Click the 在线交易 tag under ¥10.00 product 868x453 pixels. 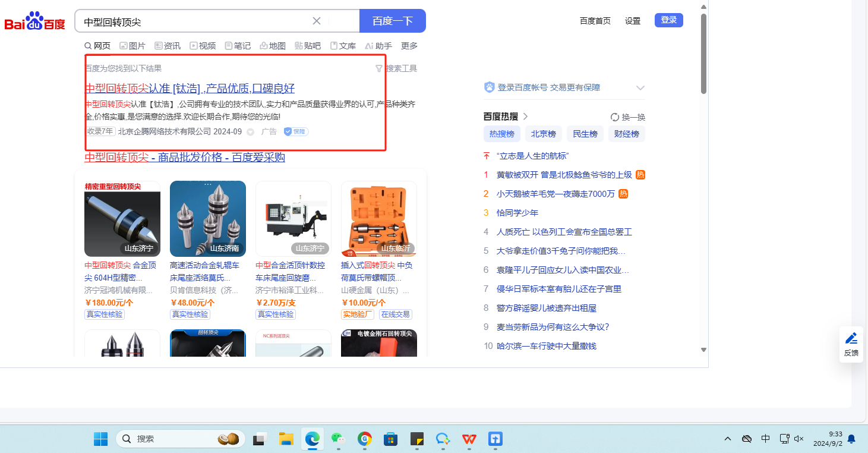point(396,314)
